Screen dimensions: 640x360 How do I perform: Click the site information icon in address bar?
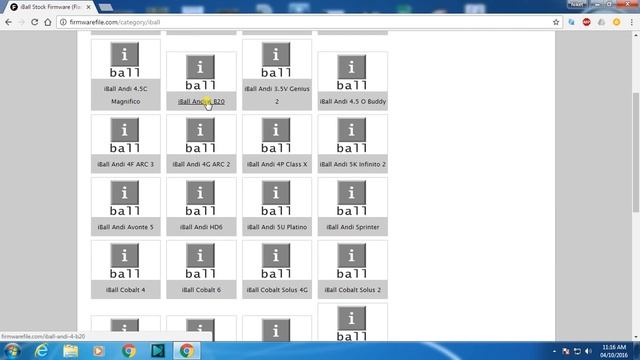[x=63, y=22]
